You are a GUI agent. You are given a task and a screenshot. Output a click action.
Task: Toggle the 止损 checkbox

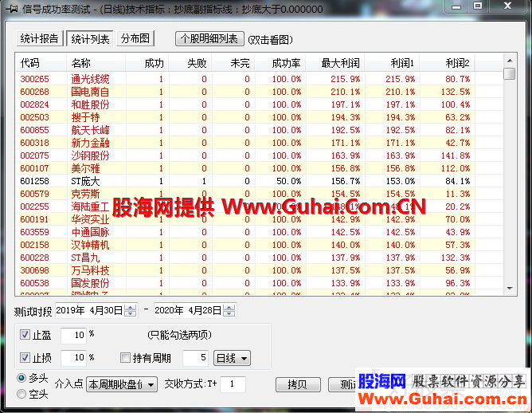click(x=25, y=357)
